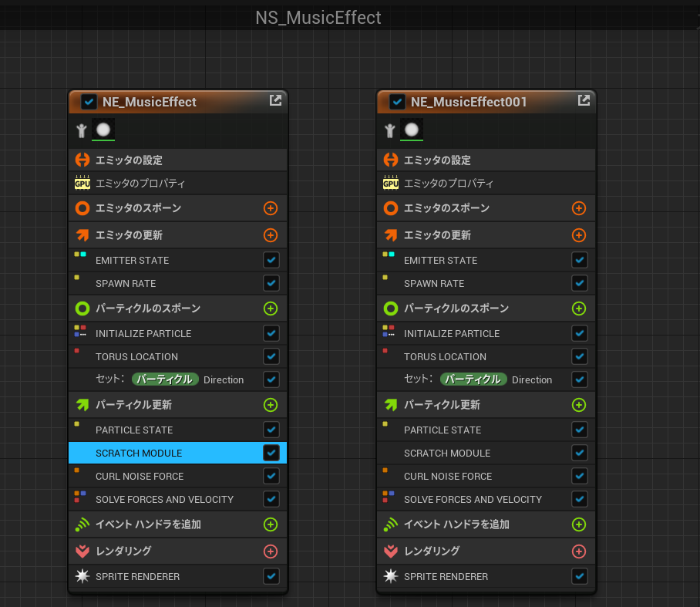Add module to パーティクルのスポーン in NE_MusicEffect

pyautogui.click(x=271, y=309)
